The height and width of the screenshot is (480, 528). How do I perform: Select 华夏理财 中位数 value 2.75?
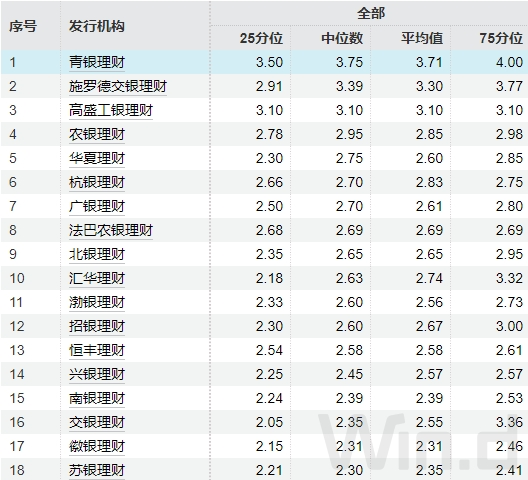coord(350,158)
